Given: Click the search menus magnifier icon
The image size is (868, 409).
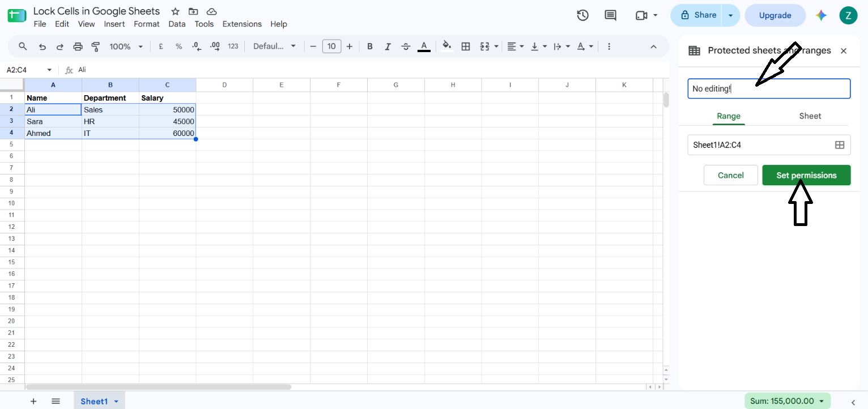Looking at the screenshot, I should (23, 46).
